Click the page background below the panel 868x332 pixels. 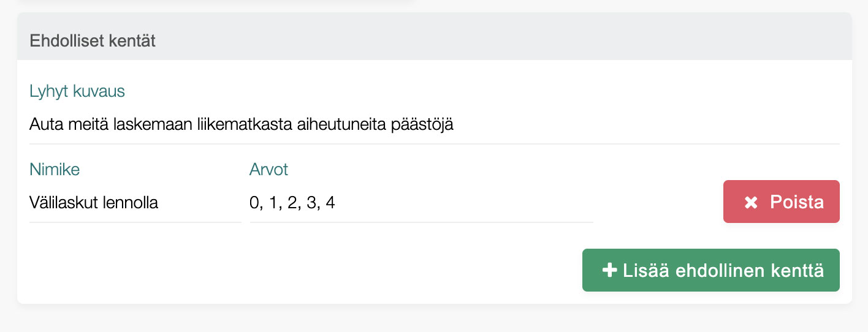(x=429, y=320)
